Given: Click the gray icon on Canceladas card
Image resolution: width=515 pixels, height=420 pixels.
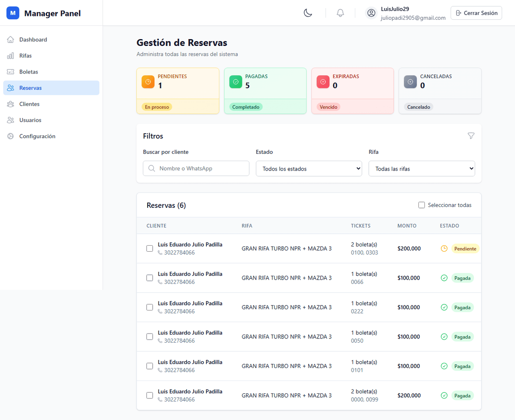Looking at the screenshot, I should pos(410,82).
